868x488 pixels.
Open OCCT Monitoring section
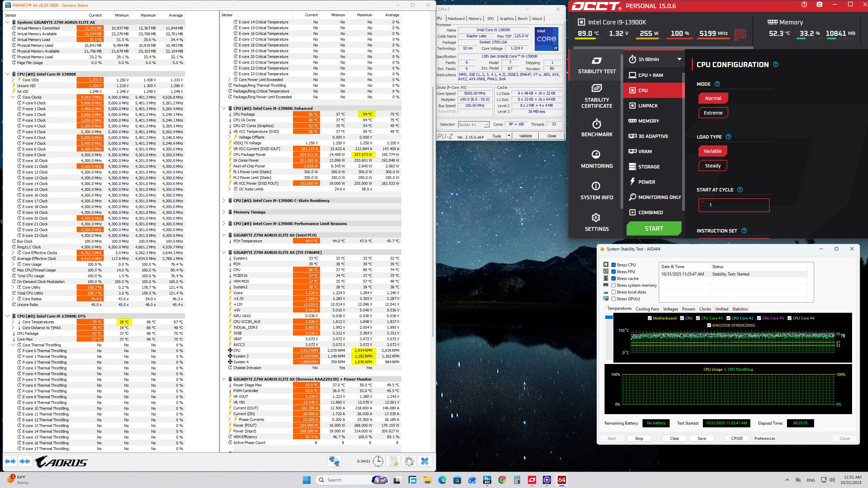pyautogui.click(x=596, y=159)
